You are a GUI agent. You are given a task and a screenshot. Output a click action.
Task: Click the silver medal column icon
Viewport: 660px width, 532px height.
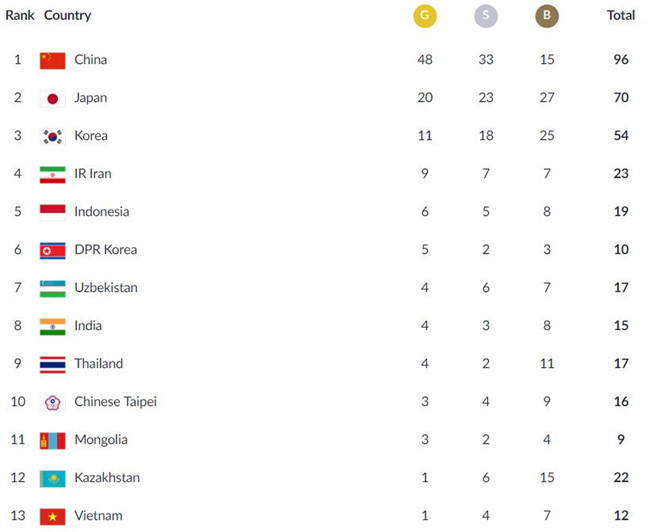coord(486,16)
